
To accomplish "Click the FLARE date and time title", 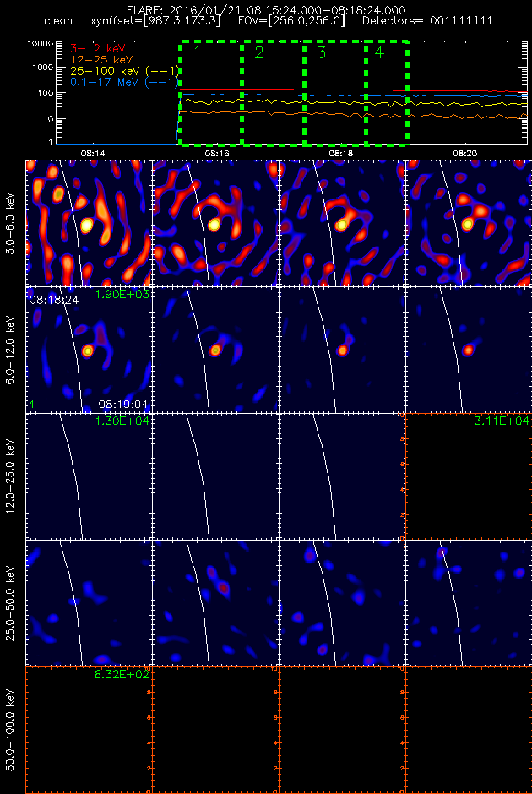I will pyautogui.click(x=266, y=10).
